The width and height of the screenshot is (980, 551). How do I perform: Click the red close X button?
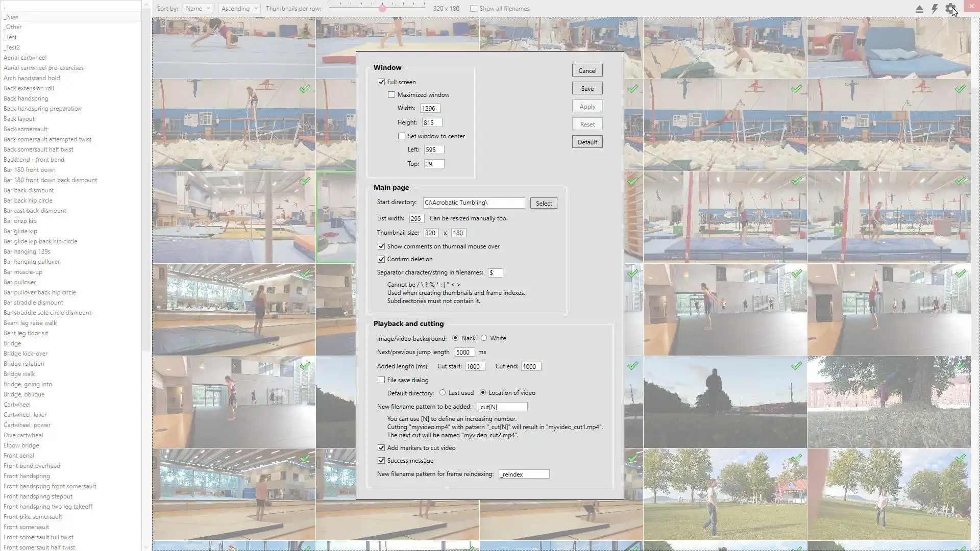pyautogui.click(x=970, y=7)
